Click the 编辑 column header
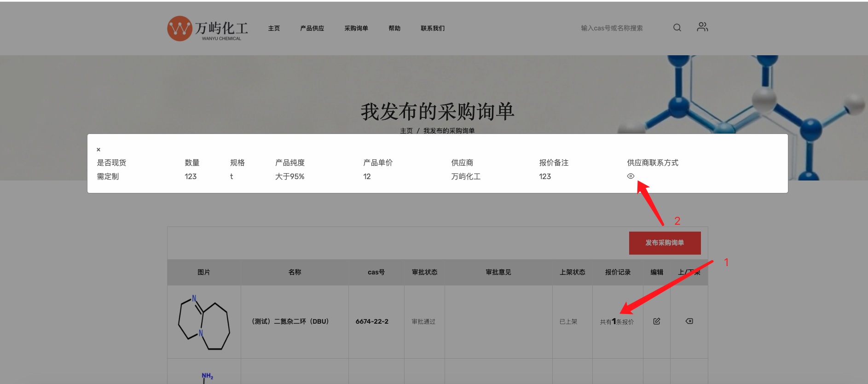This screenshot has width=868, height=384. [x=657, y=272]
